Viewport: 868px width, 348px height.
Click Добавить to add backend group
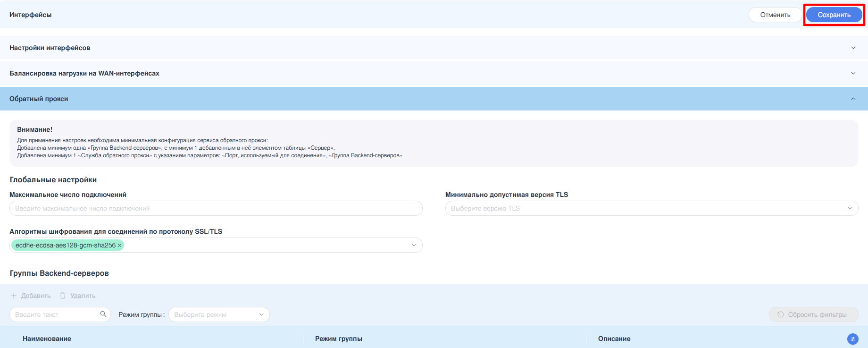(x=35, y=296)
